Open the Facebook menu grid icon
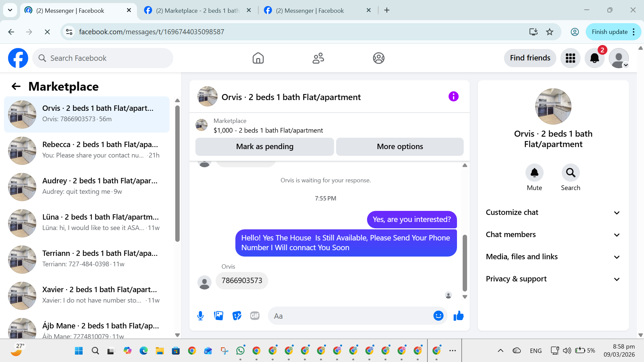 (570, 58)
